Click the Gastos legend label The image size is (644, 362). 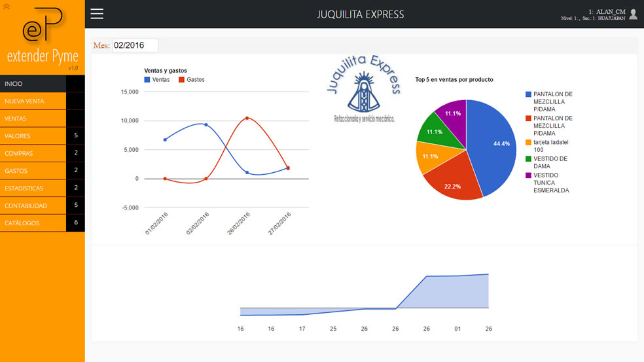pyautogui.click(x=196, y=80)
